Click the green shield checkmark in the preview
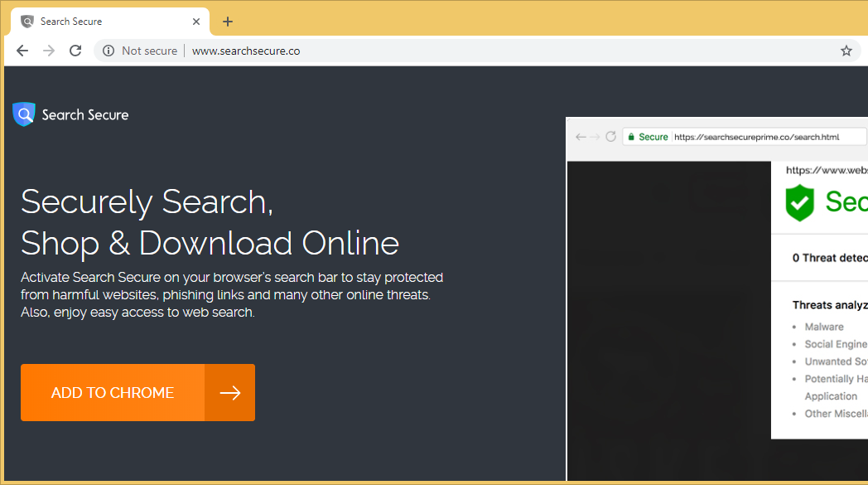Screen dimensions: 868x485 point(800,202)
